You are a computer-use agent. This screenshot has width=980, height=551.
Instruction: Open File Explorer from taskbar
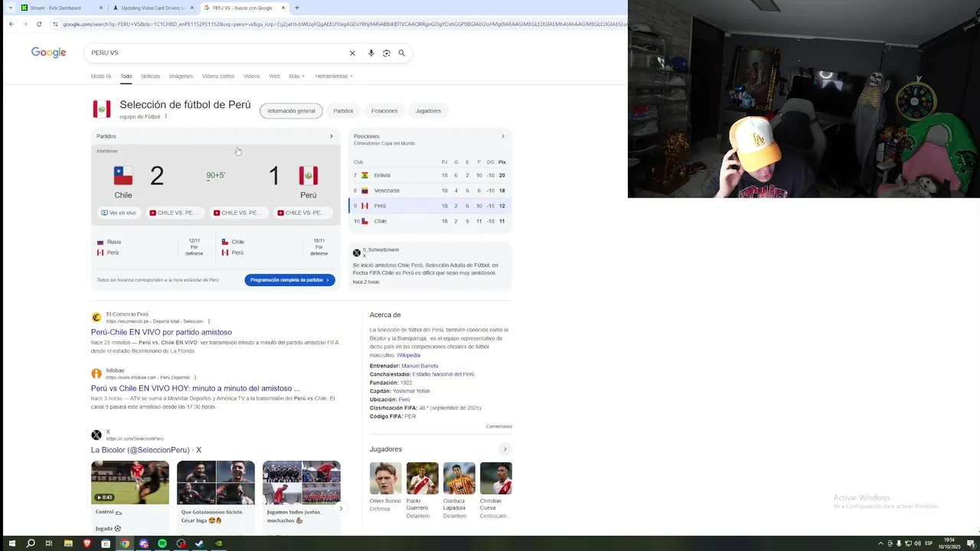click(x=68, y=543)
